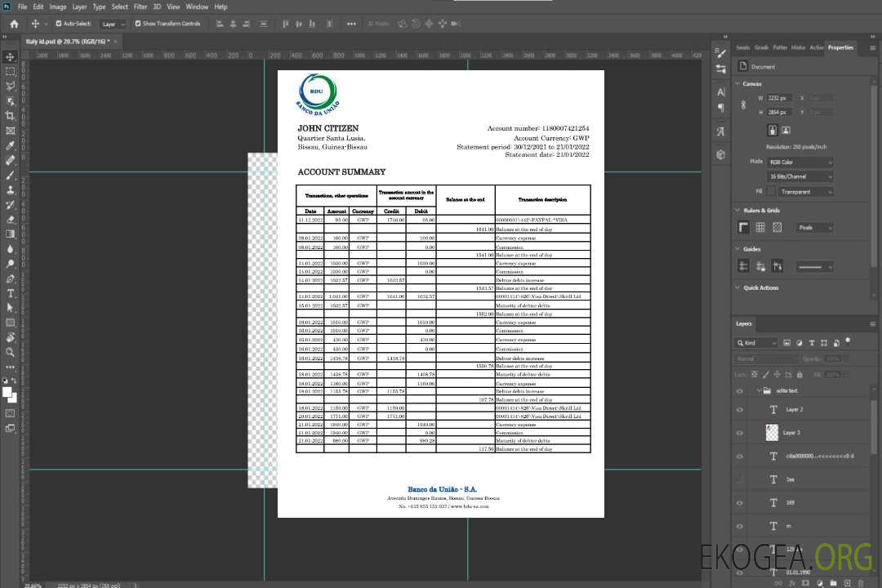Select the Rectangular Marquee tool
This screenshot has width=882, height=588.
pos(10,71)
